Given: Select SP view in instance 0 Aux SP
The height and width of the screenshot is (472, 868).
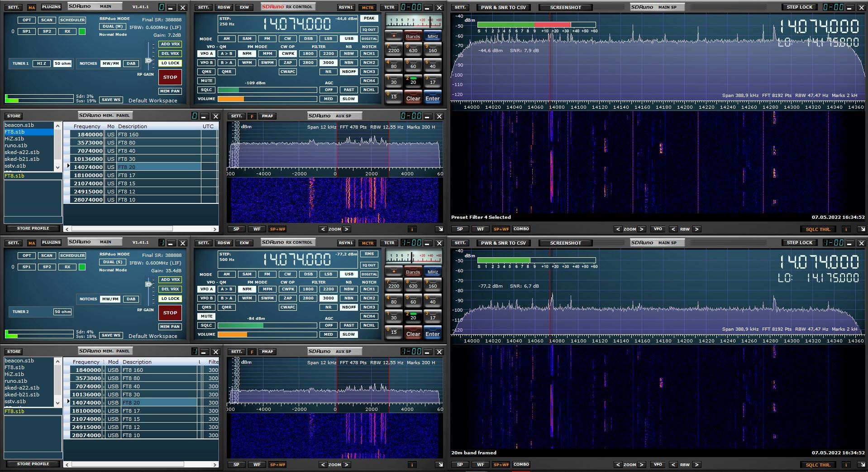Looking at the screenshot, I should 236,229.
